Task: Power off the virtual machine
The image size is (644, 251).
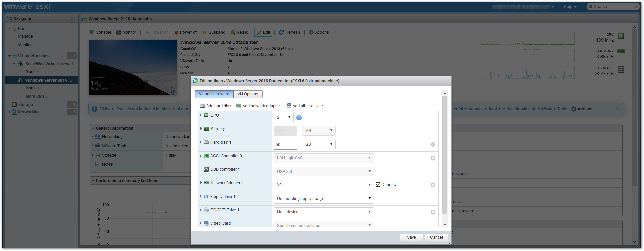Action: (185, 32)
